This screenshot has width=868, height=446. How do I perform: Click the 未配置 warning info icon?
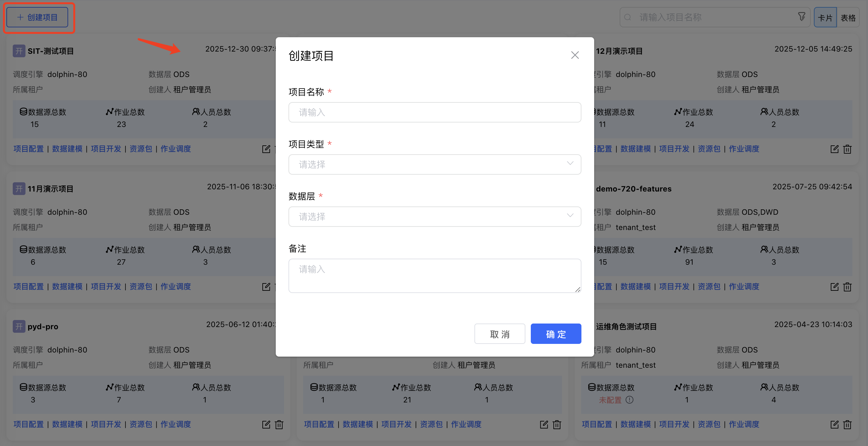click(630, 400)
